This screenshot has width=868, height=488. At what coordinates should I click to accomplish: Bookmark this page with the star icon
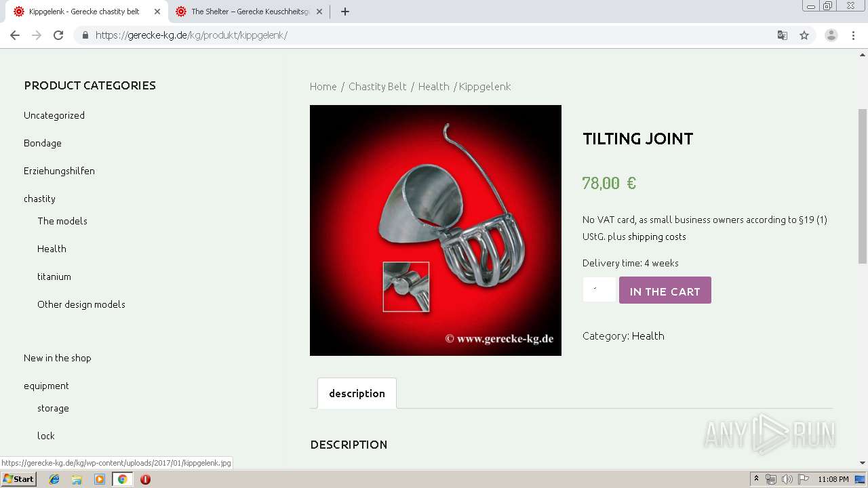804,35
